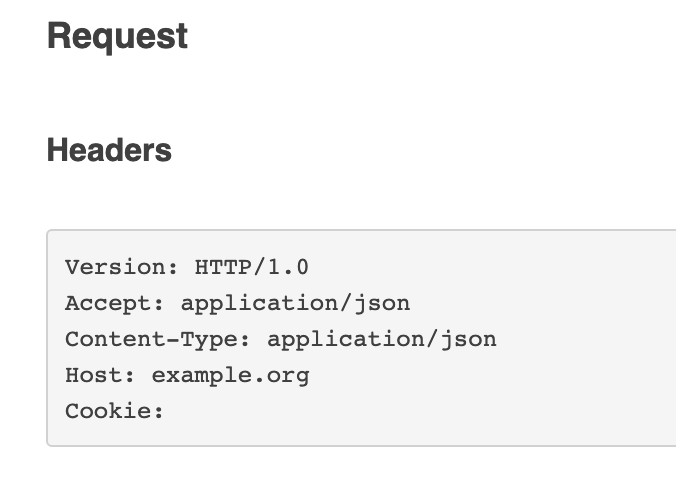Select the example.org host value
676x488 pixels.
[x=231, y=376]
